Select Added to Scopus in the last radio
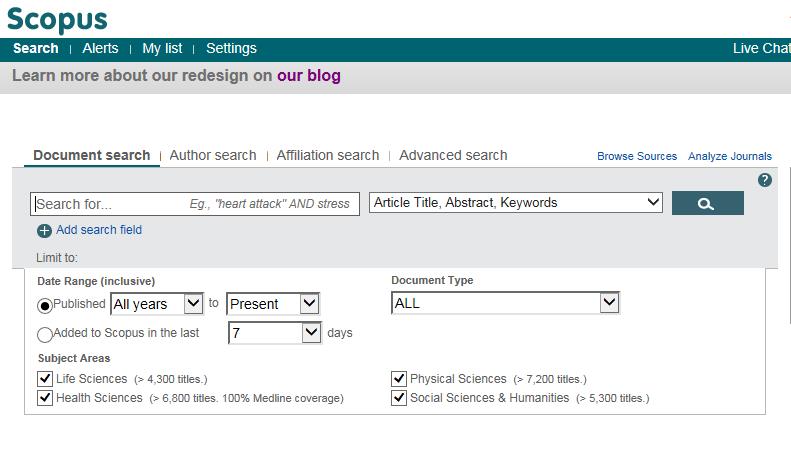The image size is (791, 469). click(45, 334)
